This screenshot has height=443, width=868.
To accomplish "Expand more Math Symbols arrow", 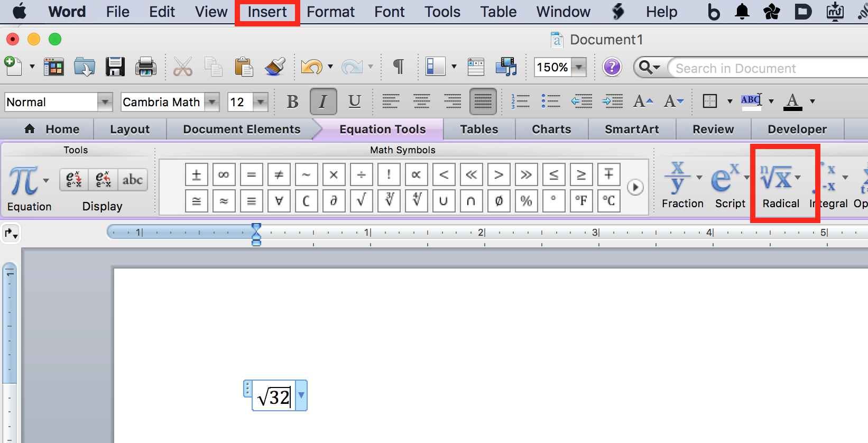I will pos(635,187).
